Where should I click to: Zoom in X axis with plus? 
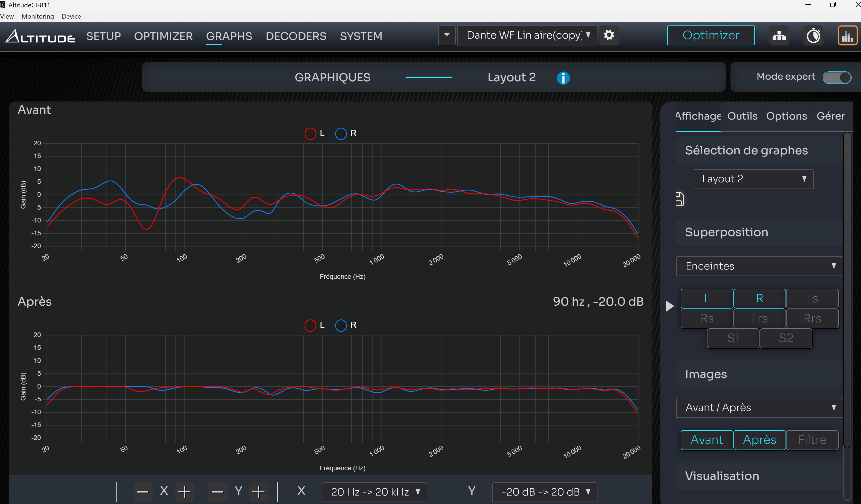(184, 492)
